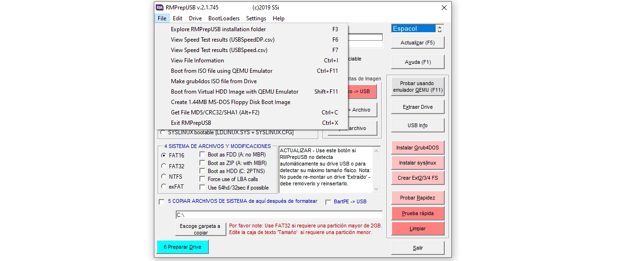This screenshot has width=644, height=261.
Task: Open the language selector spinner arrows
Action: (x=440, y=29)
